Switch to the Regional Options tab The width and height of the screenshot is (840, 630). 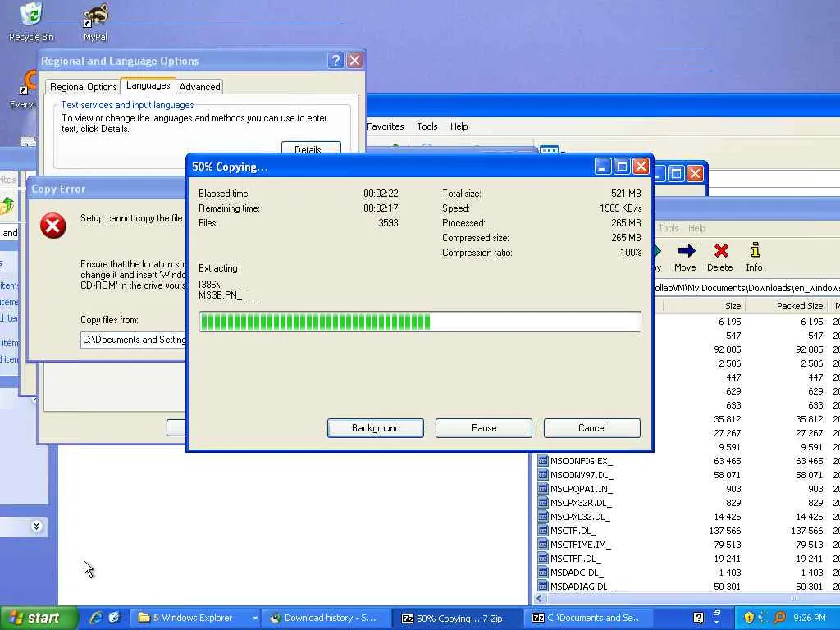pos(83,86)
